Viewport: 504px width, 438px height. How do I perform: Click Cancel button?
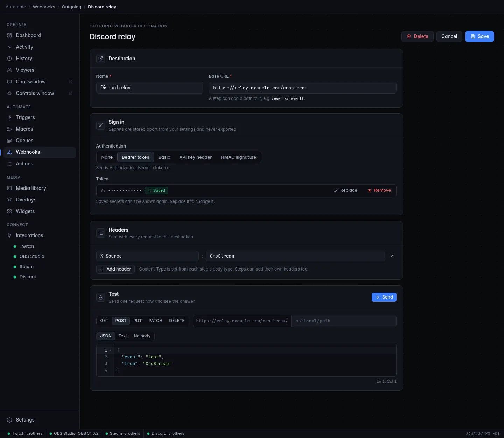coord(449,36)
